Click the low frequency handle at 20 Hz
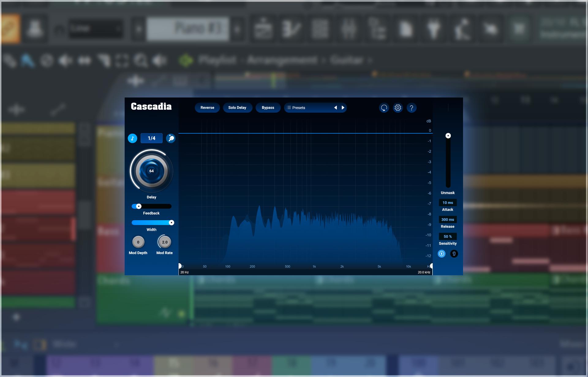The width and height of the screenshot is (588, 377). tap(180, 266)
